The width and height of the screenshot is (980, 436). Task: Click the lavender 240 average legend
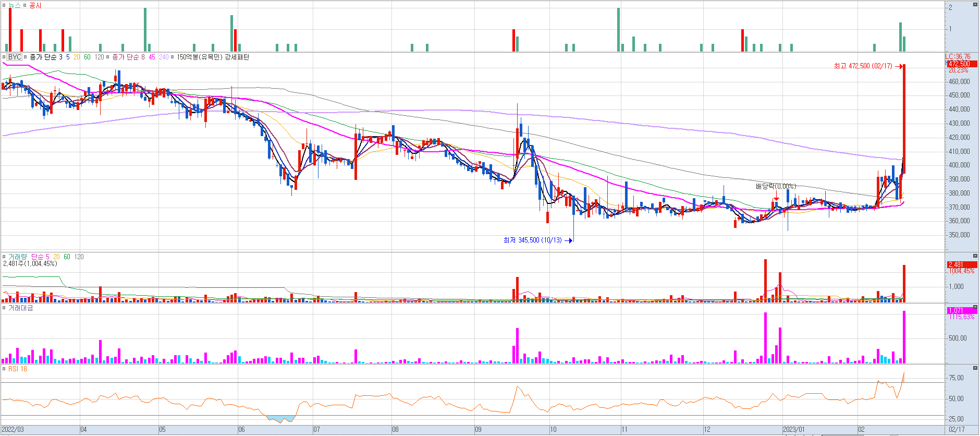point(164,57)
